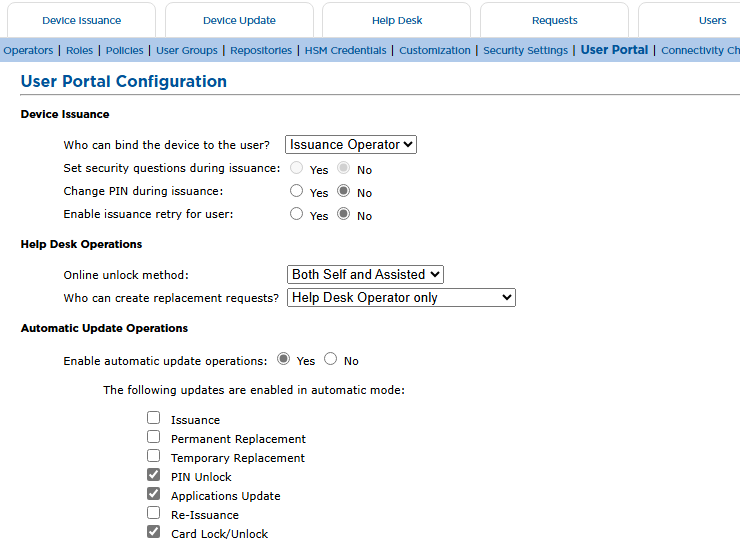Expand the device binding operator dropdown
740x559 pixels.
tap(351, 144)
